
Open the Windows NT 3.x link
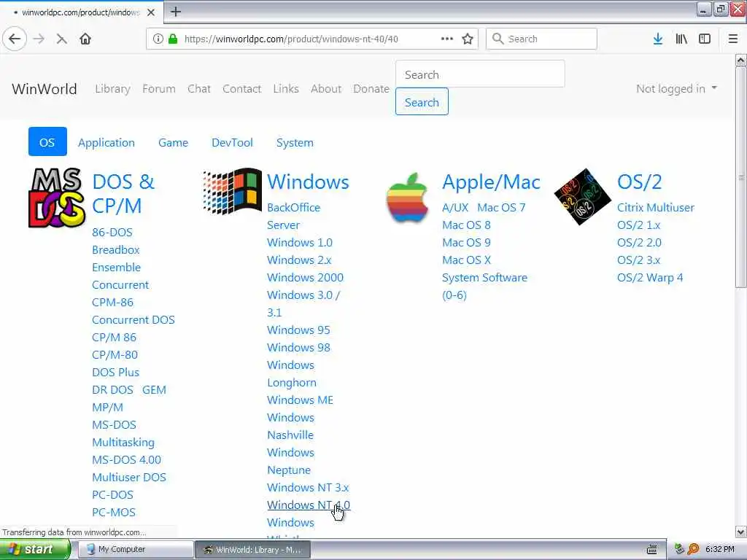(308, 488)
